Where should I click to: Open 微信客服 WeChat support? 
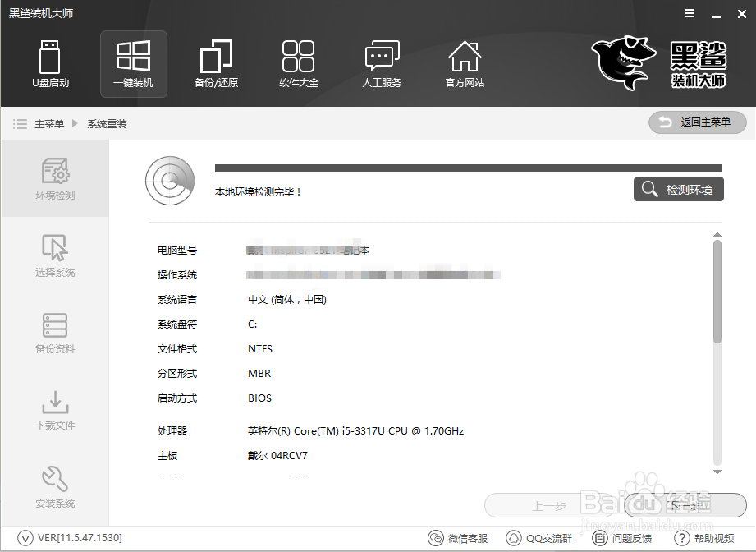[458, 538]
